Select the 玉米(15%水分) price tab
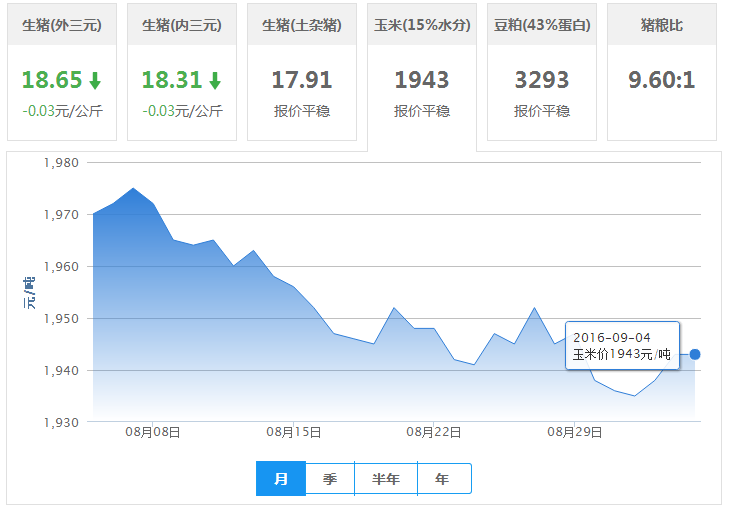 click(422, 77)
